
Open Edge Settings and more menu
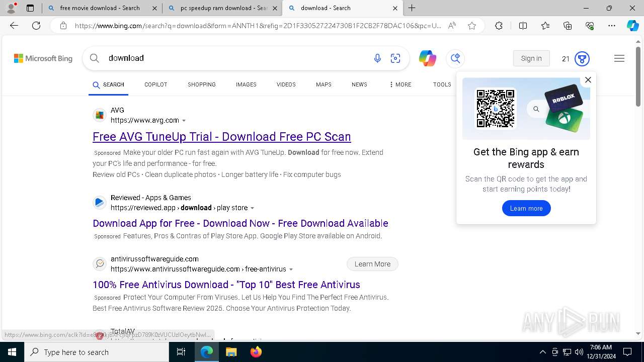(x=612, y=26)
